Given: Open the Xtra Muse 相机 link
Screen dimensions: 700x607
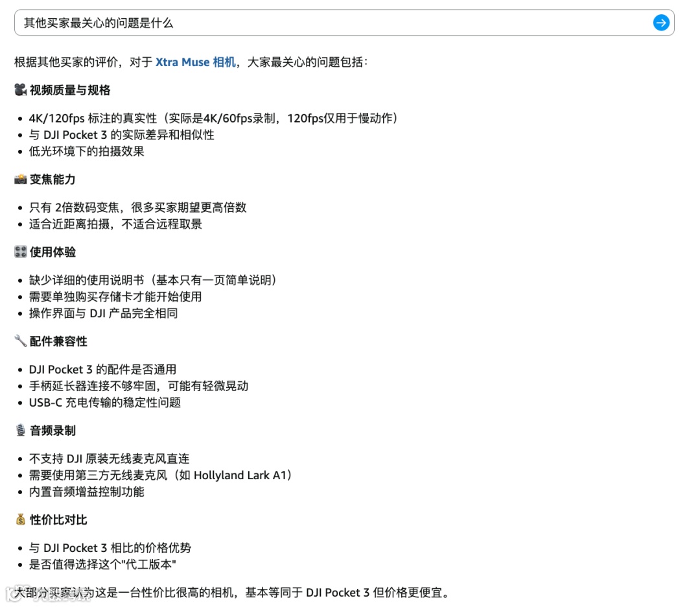Looking at the screenshot, I should [195, 62].
